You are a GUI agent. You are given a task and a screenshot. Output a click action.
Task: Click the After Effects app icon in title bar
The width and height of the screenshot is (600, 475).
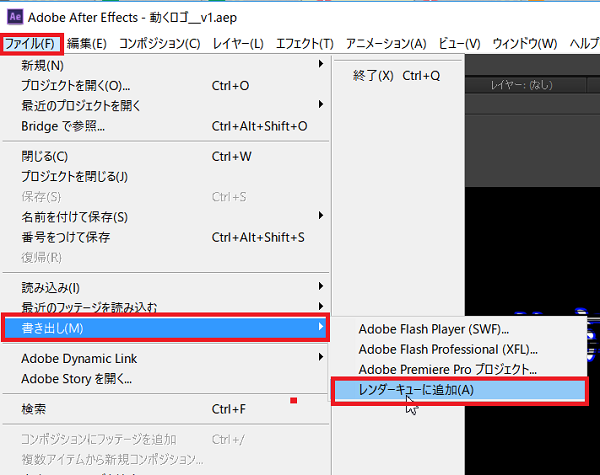pos(14,16)
